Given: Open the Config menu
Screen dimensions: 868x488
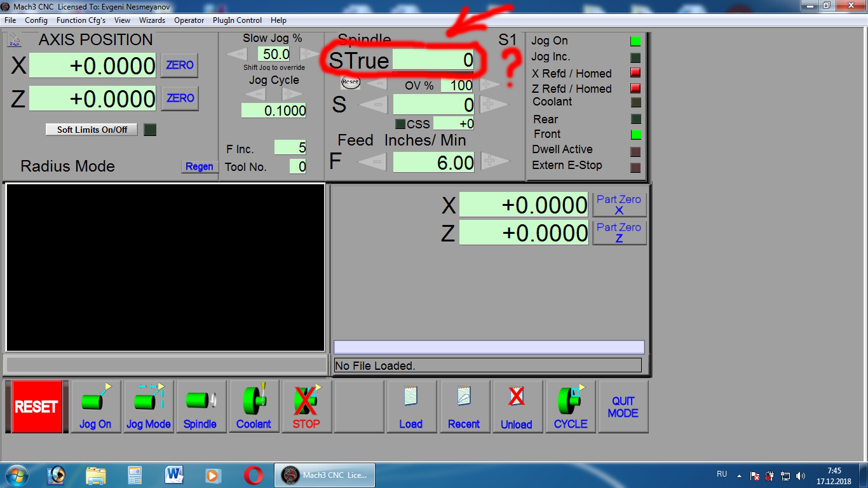Looking at the screenshot, I should (x=36, y=20).
